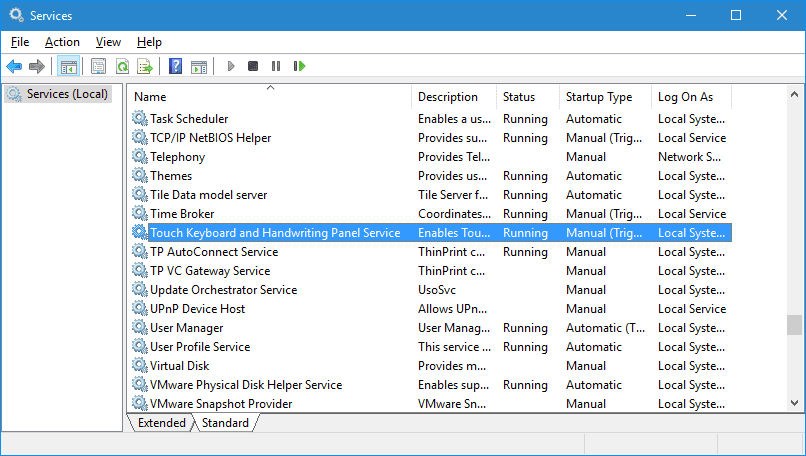Sort by the Status column header
Viewport: 806px width, 456px height.
coord(518,97)
